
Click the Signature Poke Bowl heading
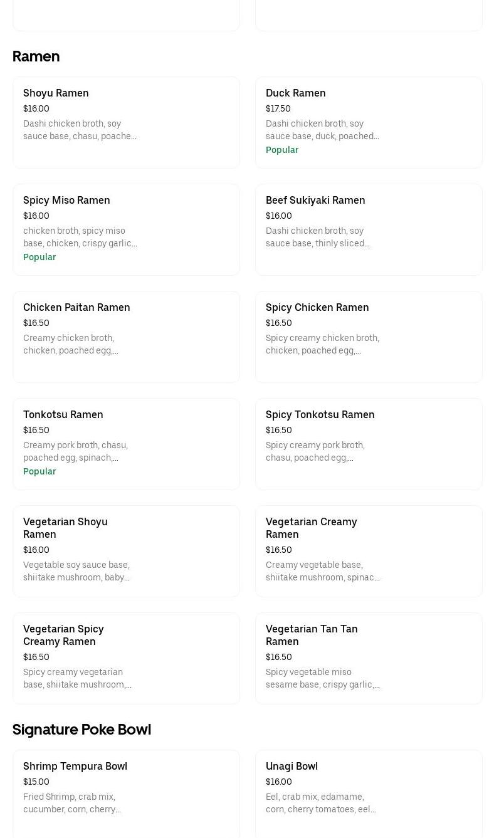81,730
